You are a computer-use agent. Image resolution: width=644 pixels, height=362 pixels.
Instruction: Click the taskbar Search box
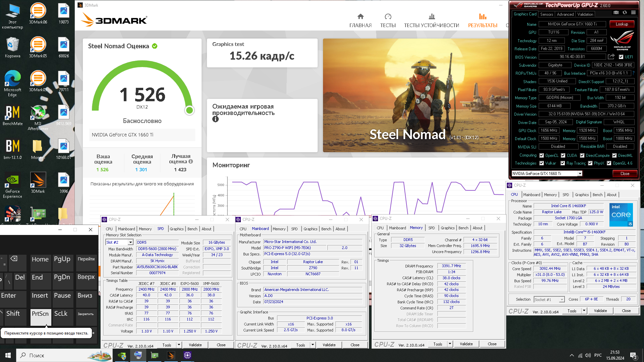[64, 355]
